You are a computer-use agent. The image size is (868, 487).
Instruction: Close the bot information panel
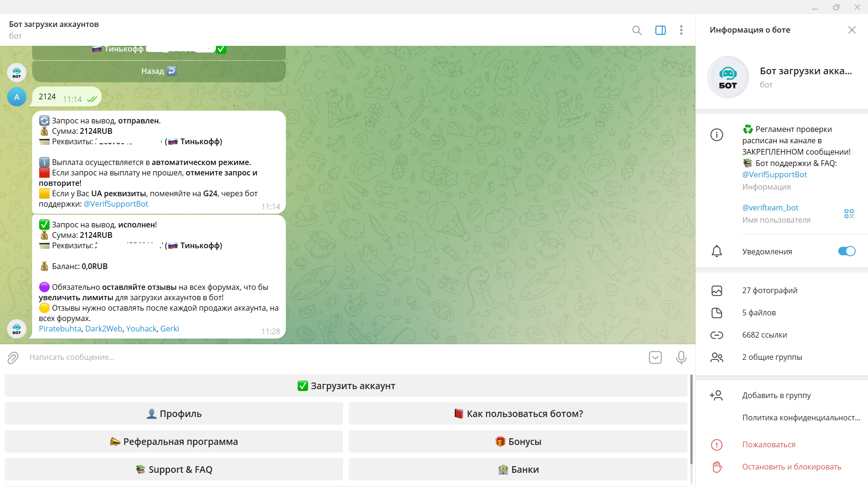[851, 30]
